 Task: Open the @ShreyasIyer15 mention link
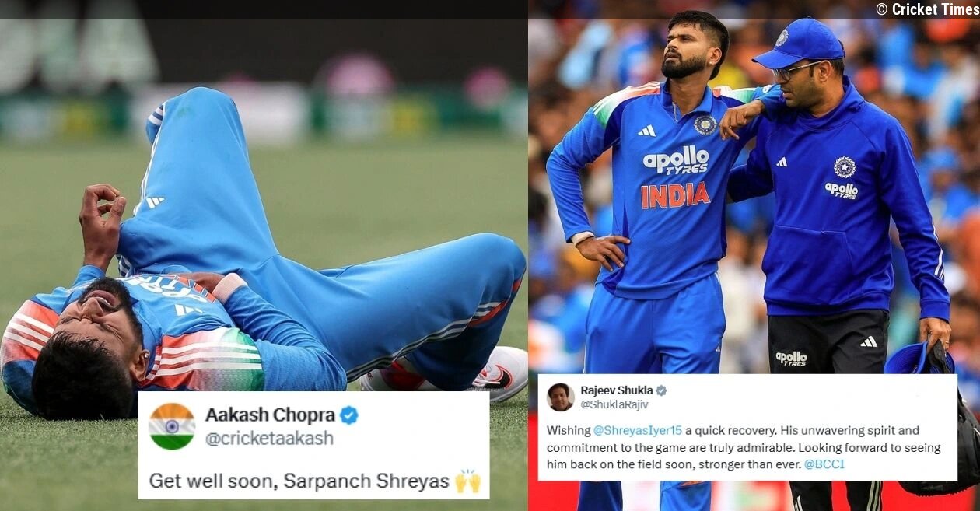[639, 430]
